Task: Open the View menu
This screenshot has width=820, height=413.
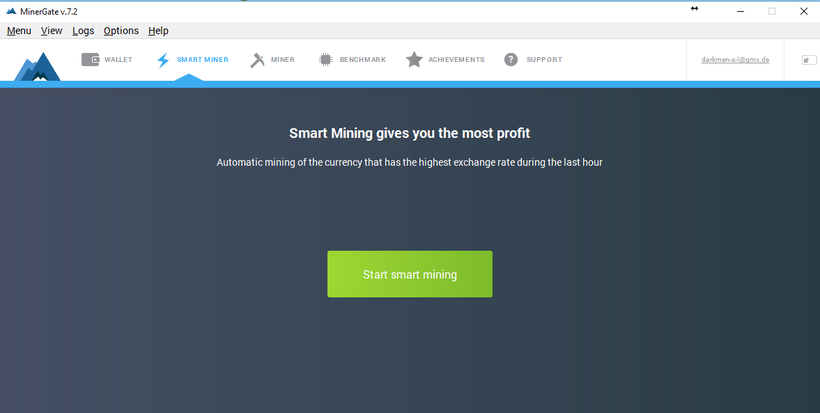Action: click(x=51, y=31)
